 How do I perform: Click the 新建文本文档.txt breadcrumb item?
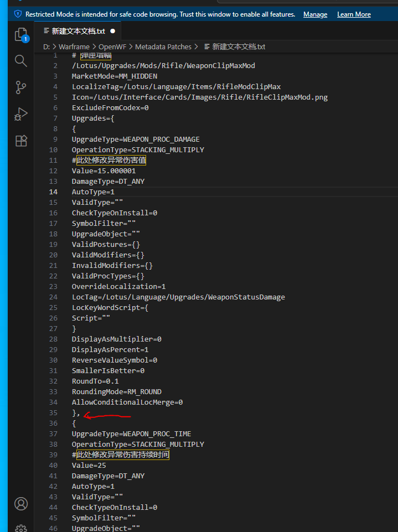tap(238, 47)
